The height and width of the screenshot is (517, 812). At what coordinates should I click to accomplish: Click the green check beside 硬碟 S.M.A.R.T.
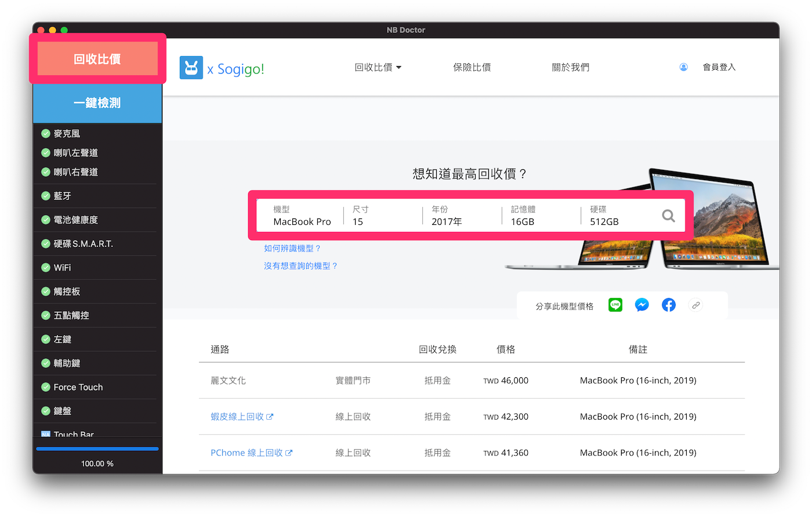coord(46,244)
